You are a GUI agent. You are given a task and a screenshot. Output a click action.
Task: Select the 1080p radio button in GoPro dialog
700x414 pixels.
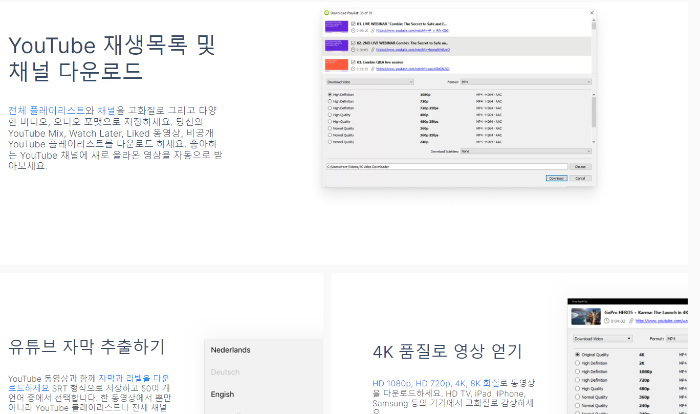577,372
